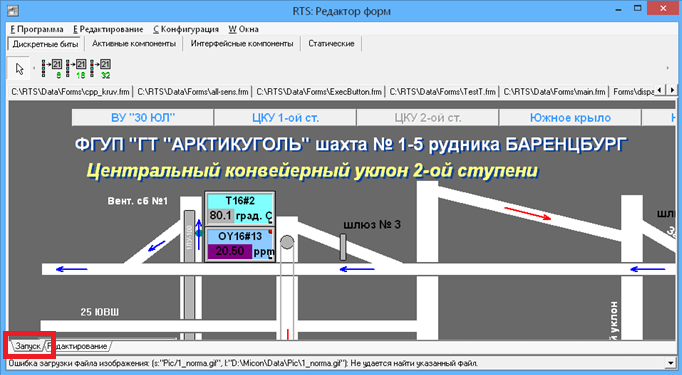The height and width of the screenshot is (375, 682).
Task: Click the 20.50 ppm value field
Action: (x=230, y=251)
